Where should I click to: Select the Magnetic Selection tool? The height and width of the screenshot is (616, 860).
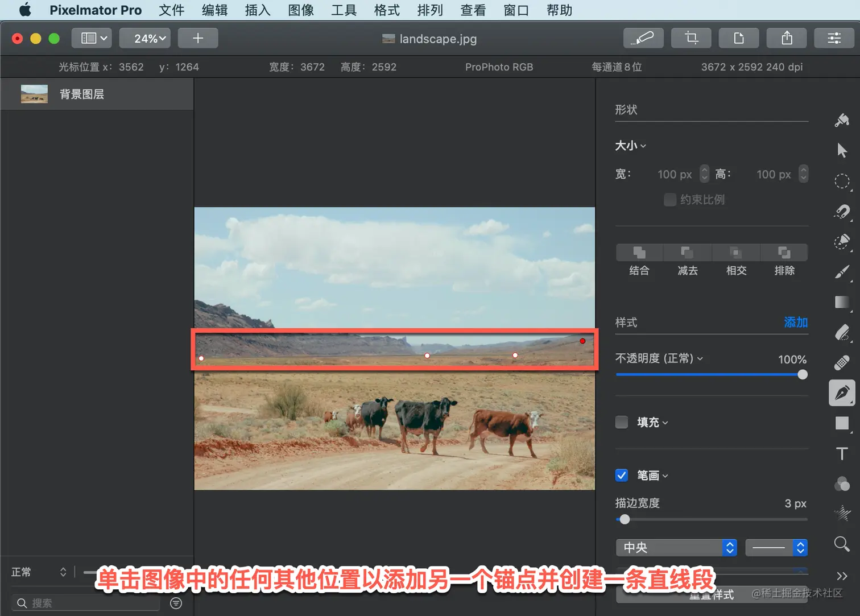(842, 212)
